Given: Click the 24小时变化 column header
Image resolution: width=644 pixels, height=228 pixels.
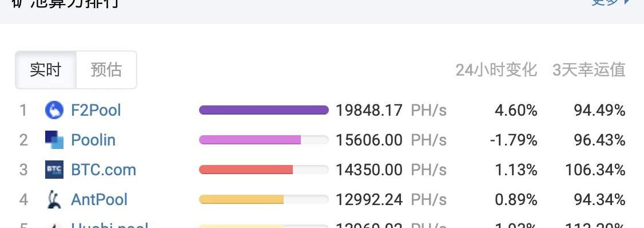Looking at the screenshot, I should [x=496, y=70].
